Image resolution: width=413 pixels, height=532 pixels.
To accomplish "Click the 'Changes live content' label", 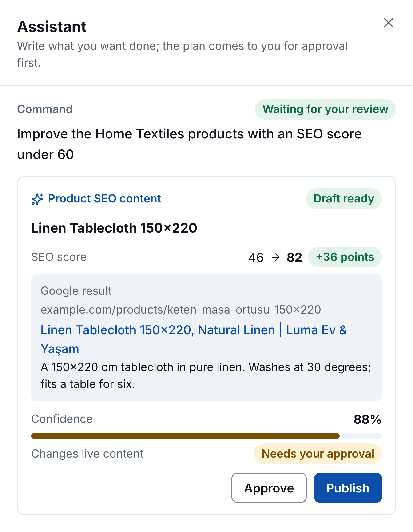I will (x=87, y=454).
